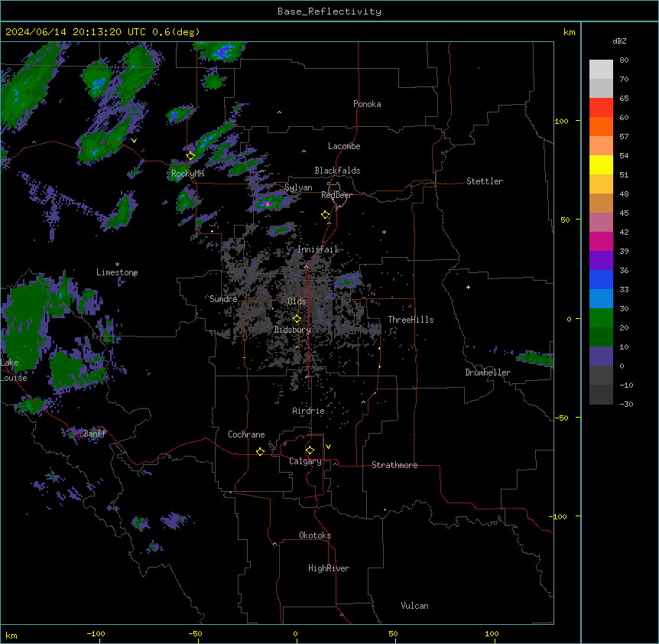Click the -100 tick on bottom axis

click(x=96, y=633)
